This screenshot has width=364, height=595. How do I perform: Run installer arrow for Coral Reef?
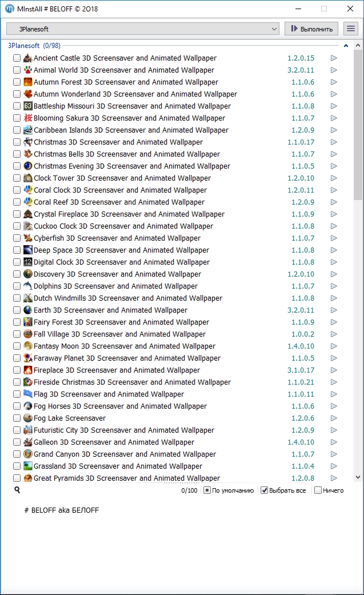click(334, 202)
